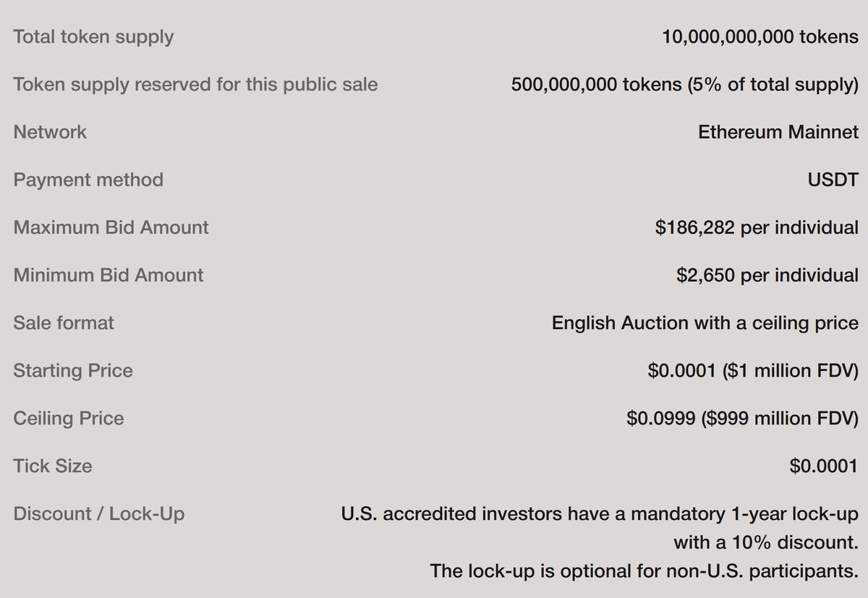Image resolution: width=868 pixels, height=598 pixels.
Task: Click the $0.0999 ceiling price value
Action: (x=743, y=419)
